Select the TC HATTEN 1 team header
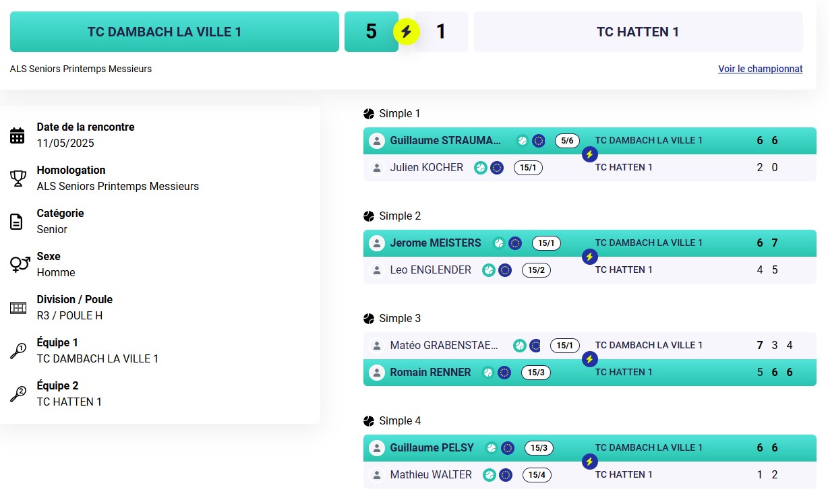Screen dimensions: 828x504 [638, 32]
